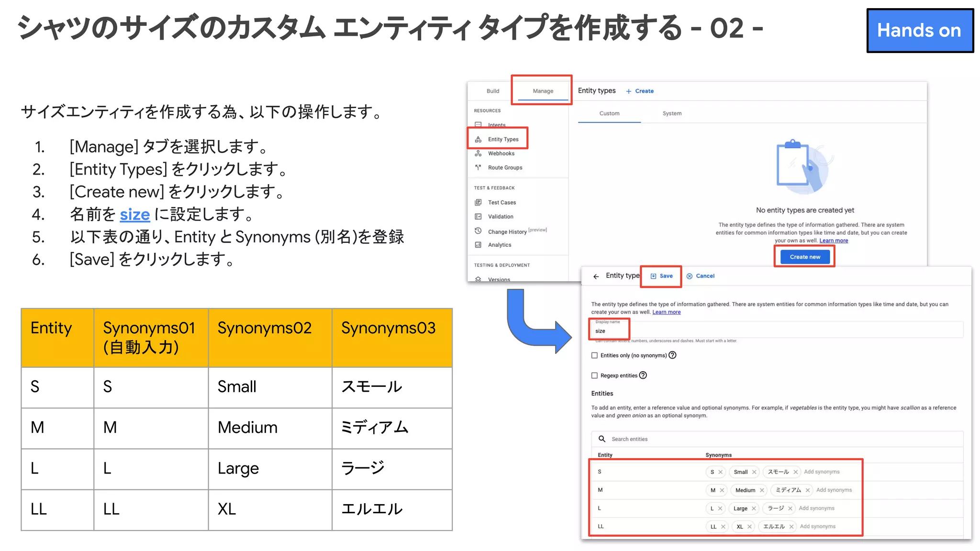Open Validation in the sidebar
This screenshot has width=980, height=551.
pos(501,217)
